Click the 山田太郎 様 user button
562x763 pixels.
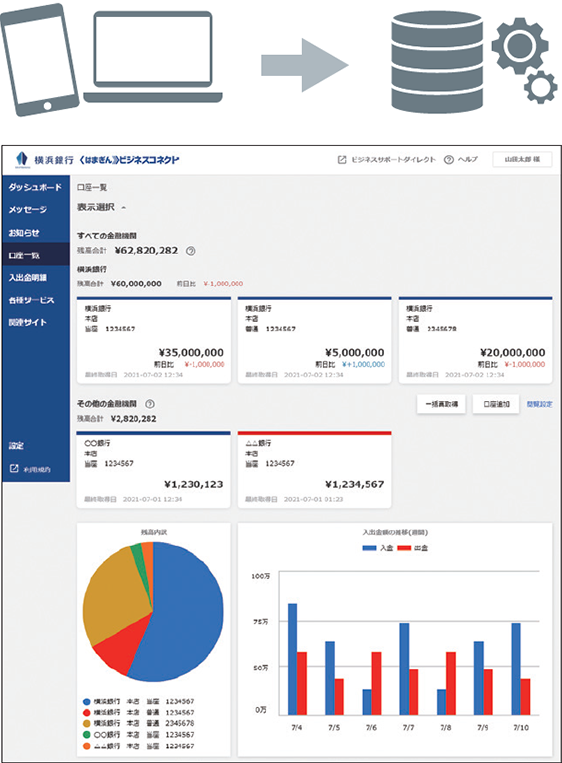(x=522, y=160)
